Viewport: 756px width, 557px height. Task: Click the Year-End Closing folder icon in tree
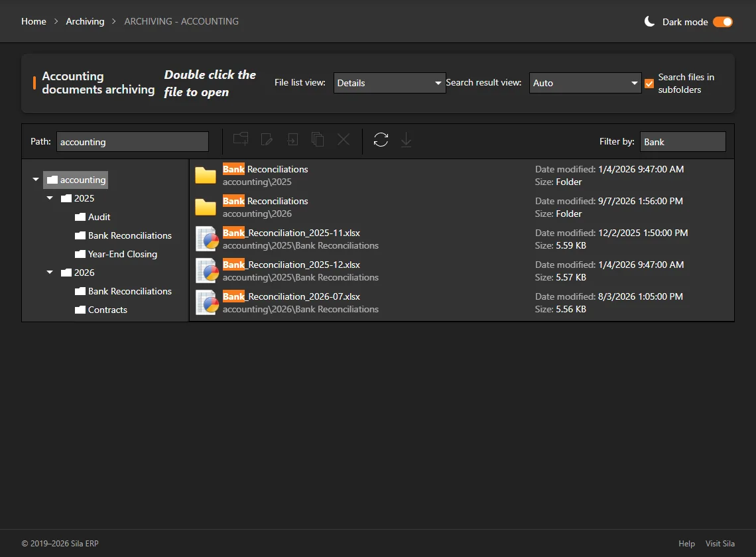tap(80, 254)
